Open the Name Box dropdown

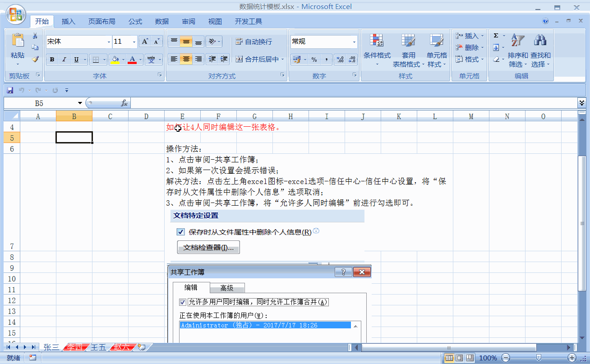(x=80, y=103)
